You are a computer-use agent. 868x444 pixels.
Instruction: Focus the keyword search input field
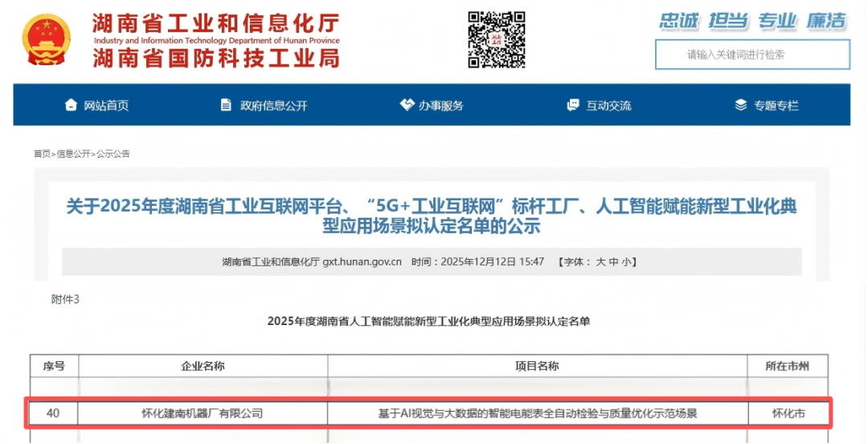(x=752, y=55)
